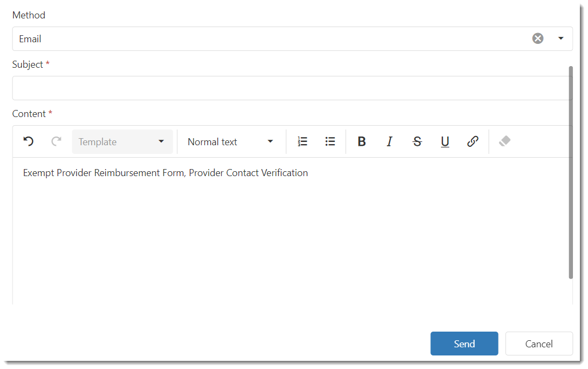
Task: Click the redo arrow icon
Action: (x=56, y=141)
